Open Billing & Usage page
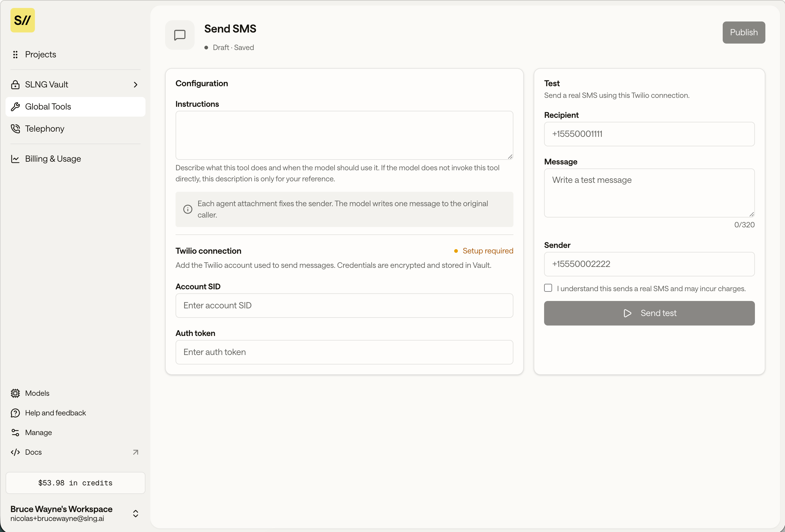785x532 pixels. coord(75,159)
